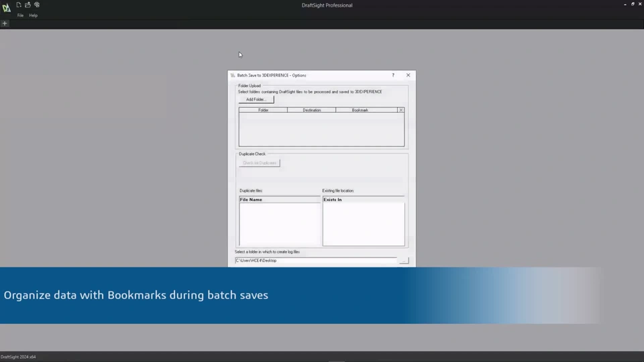
Task: Click the Add Folder... button
Action: click(x=256, y=99)
